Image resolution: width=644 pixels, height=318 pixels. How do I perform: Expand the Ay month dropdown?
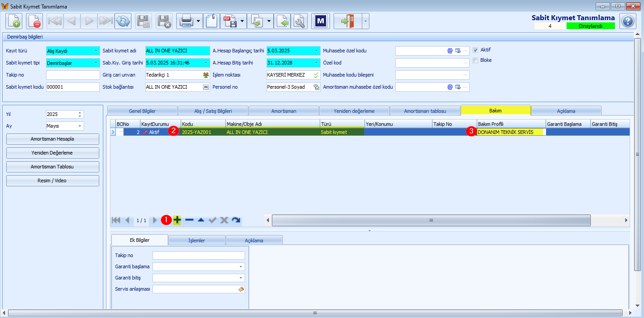click(80, 126)
